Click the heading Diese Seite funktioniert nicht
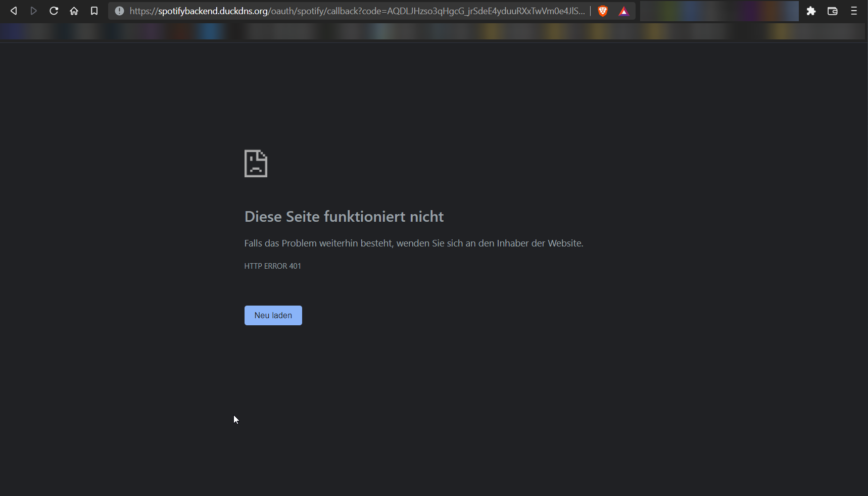 click(344, 216)
